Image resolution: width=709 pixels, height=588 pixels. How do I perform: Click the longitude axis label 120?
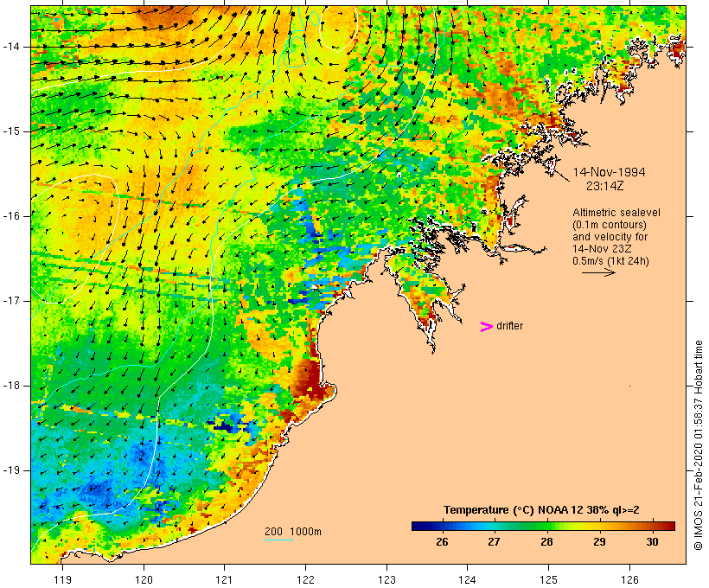click(144, 579)
